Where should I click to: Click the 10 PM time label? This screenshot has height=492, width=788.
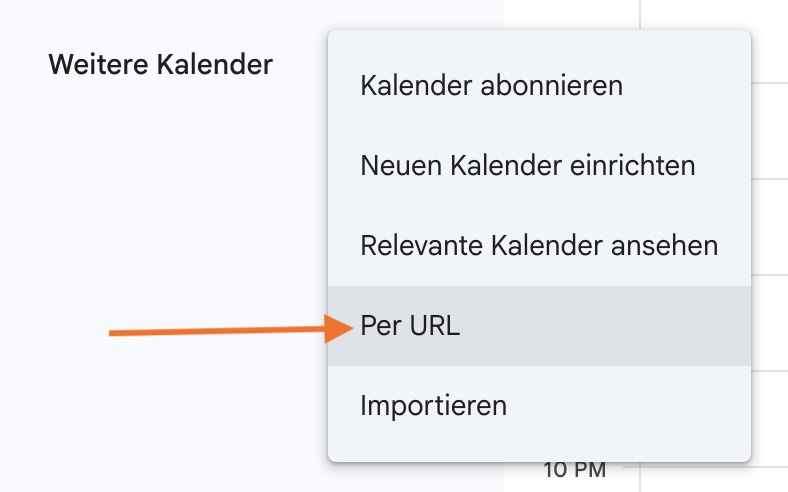pyautogui.click(x=575, y=469)
